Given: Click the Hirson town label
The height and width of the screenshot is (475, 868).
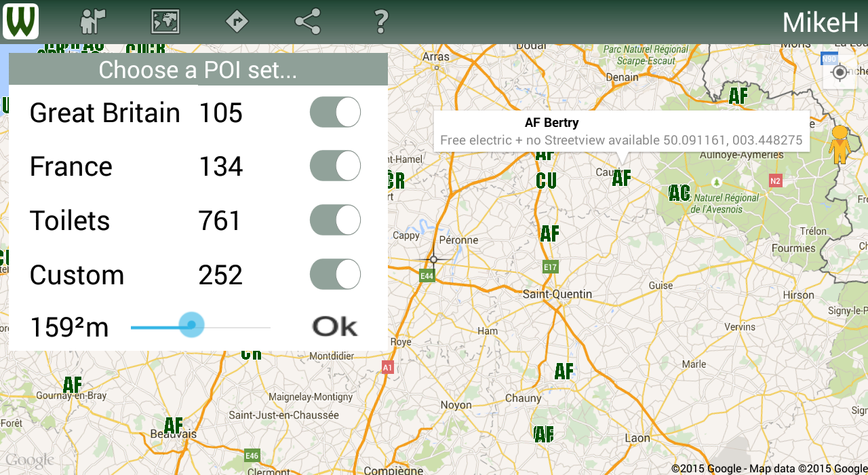Looking at the screenshot, I should click(x=798, y=294).
